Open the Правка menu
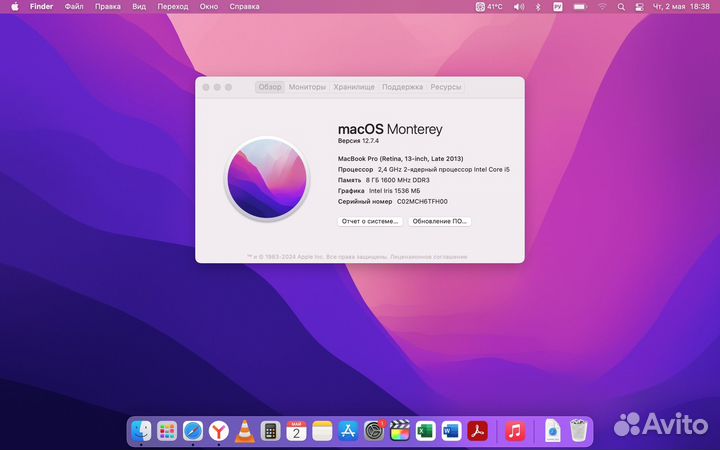720x450 pixels. pyautogui.click(x=107, y=6)
